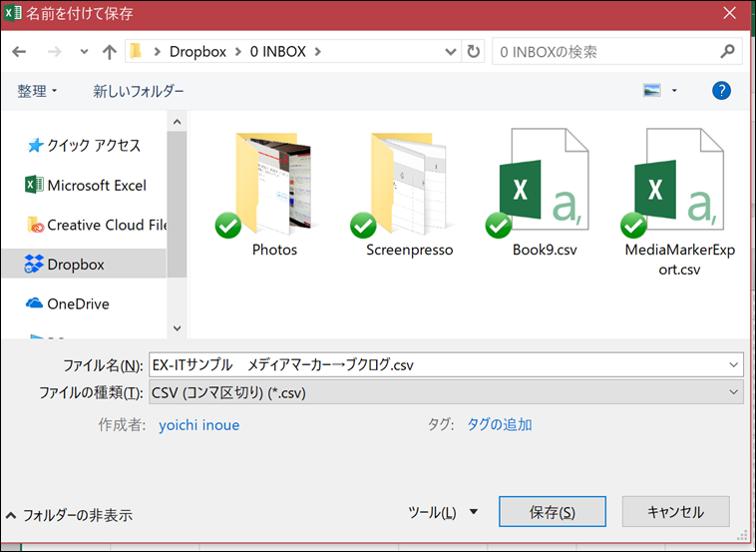756x552 pixels.
Task: Click the folder icon in address bar
Action: tap(136, 51)
